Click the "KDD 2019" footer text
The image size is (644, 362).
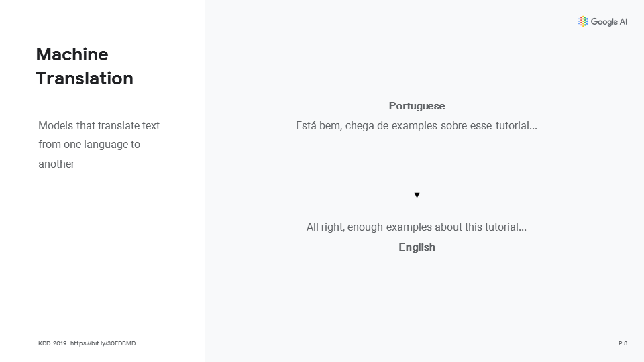(x=52, y=343)
